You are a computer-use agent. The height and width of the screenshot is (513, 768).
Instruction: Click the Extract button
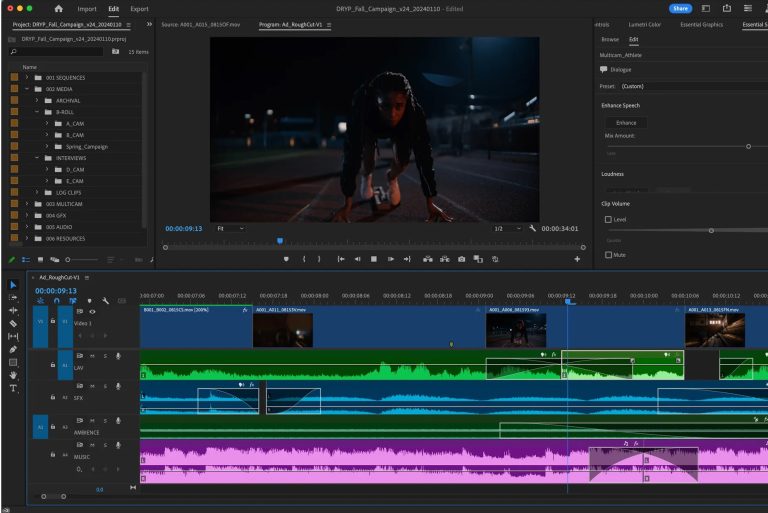tap(445, 259)
